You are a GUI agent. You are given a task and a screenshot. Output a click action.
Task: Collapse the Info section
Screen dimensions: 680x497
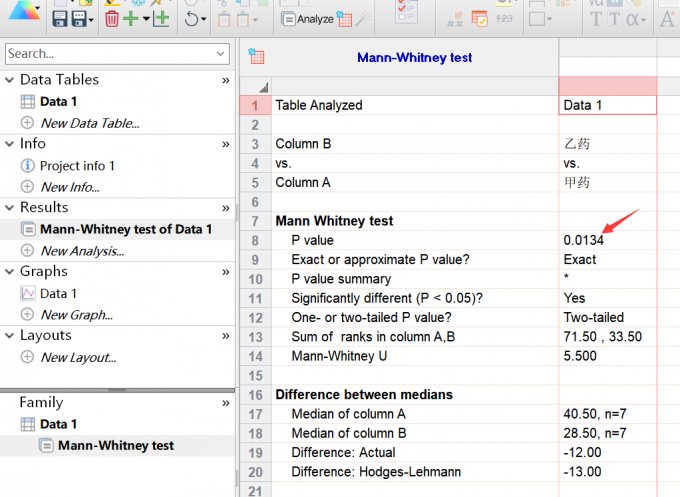pyautogui.click(x=9, y=144)
